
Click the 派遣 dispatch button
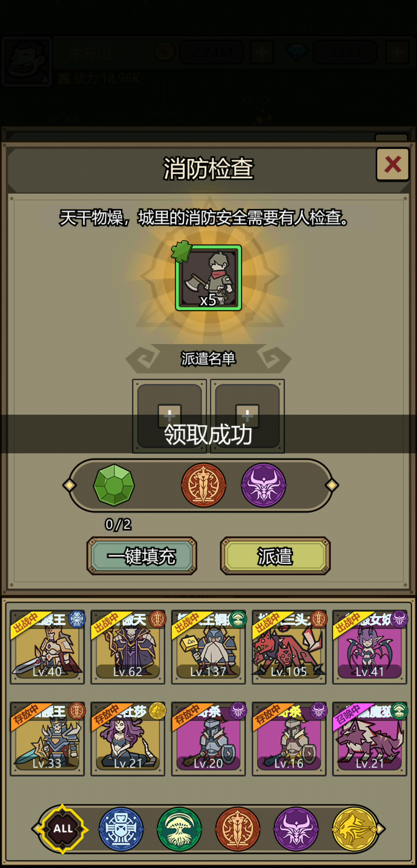(275, 556)
